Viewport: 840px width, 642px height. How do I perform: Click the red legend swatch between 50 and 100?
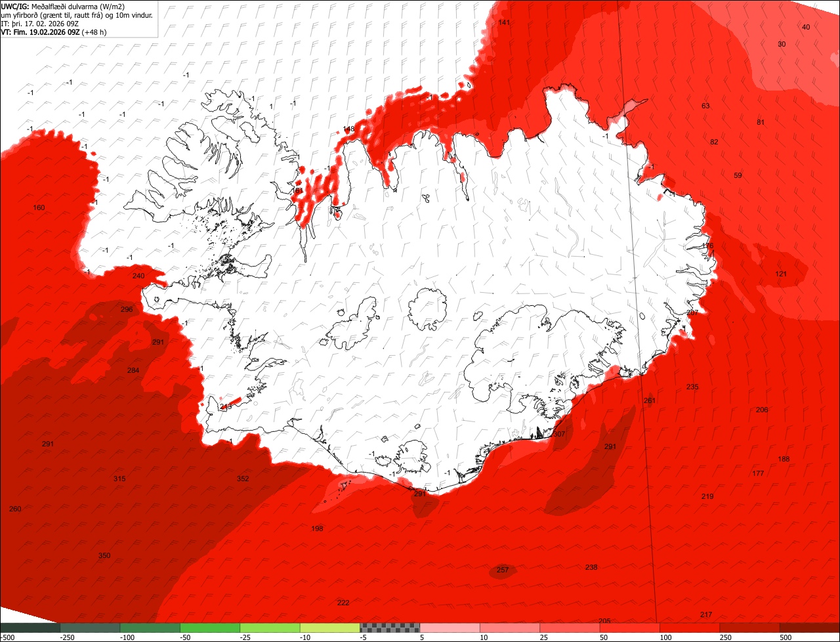(630, 628)
